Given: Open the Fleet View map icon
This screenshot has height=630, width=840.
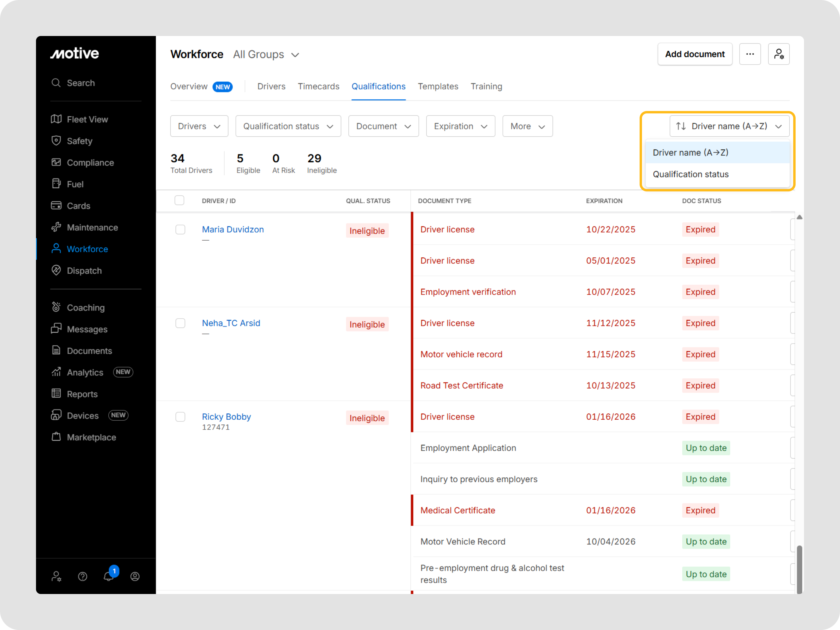Looking at the screenshot, I should pos(56,119).
